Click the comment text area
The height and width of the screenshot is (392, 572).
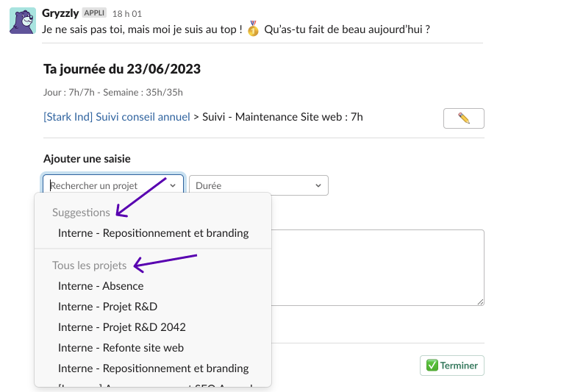378,268
